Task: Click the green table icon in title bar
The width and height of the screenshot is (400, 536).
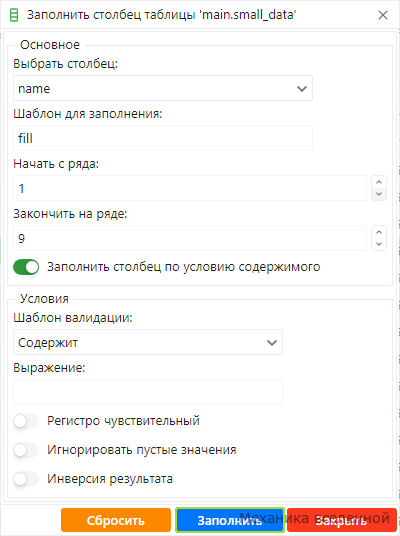Action: pos(14,15)
